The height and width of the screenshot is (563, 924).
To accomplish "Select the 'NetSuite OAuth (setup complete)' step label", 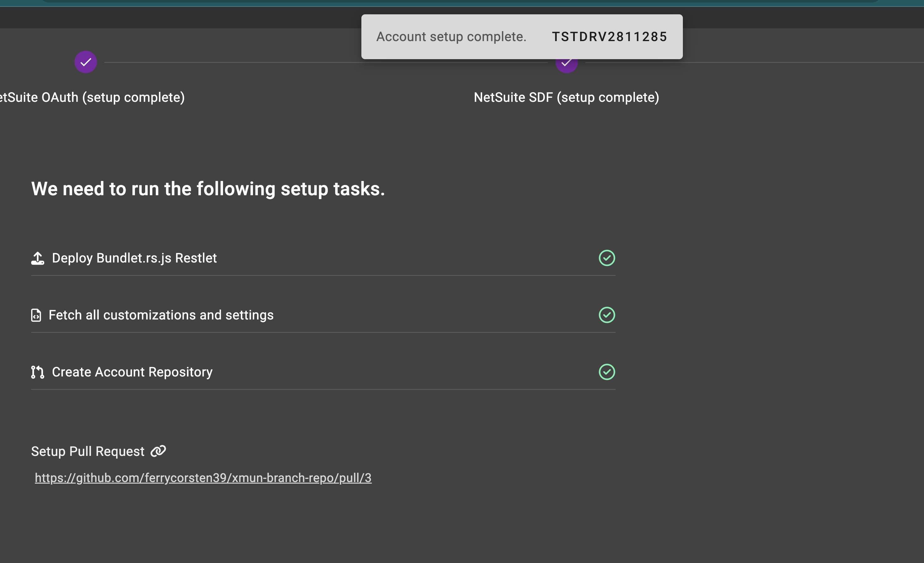I will click(92, 97).
